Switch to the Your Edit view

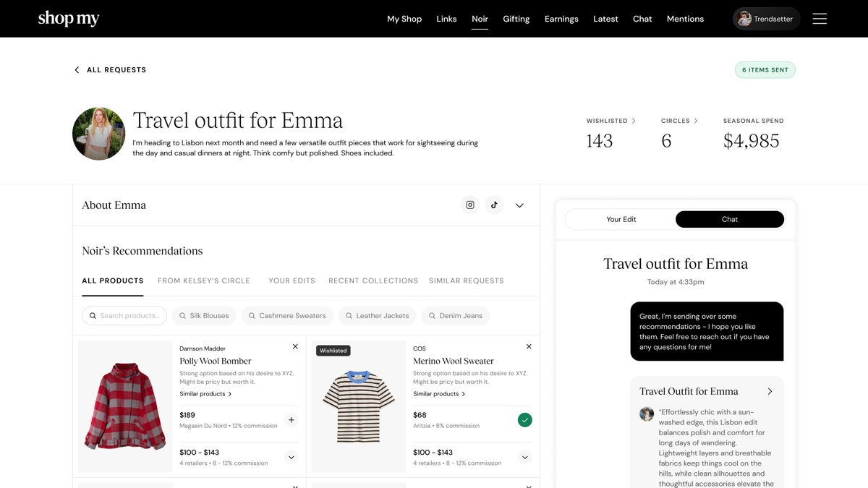pos(621,219)
